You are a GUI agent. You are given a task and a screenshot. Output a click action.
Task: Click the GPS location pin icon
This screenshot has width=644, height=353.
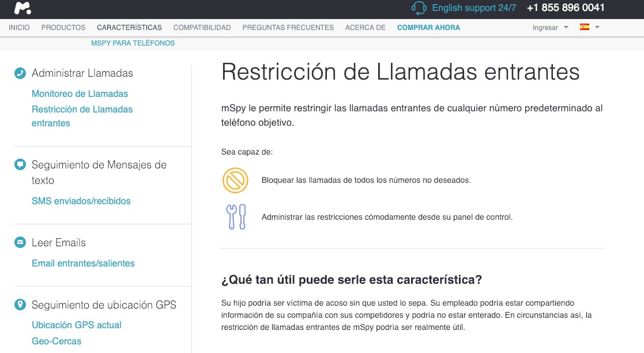[x=19, y=305]
